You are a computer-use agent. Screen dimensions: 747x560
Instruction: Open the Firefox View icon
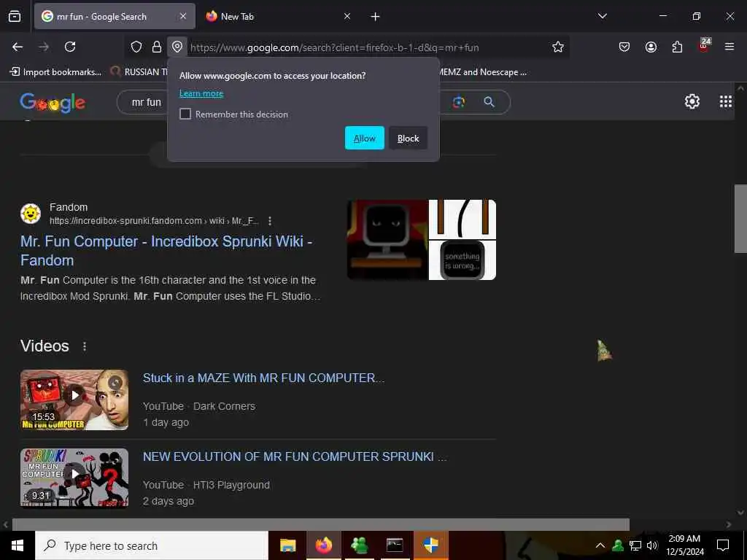tap(15, 17)
